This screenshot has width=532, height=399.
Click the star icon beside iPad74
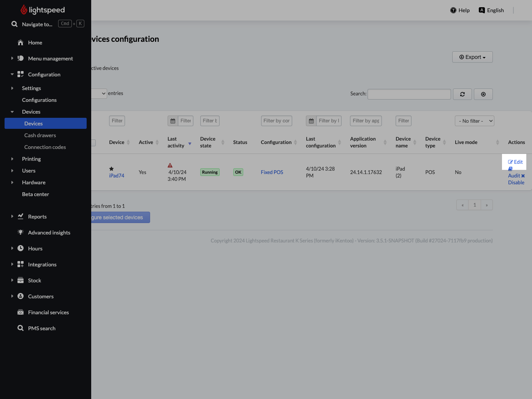pyautogui.click(x=111, y=168)
